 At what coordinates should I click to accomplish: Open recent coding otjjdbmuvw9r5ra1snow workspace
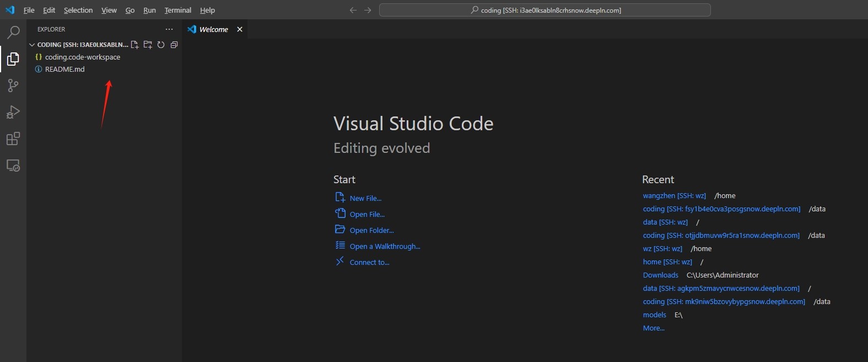tap(721, 235)
